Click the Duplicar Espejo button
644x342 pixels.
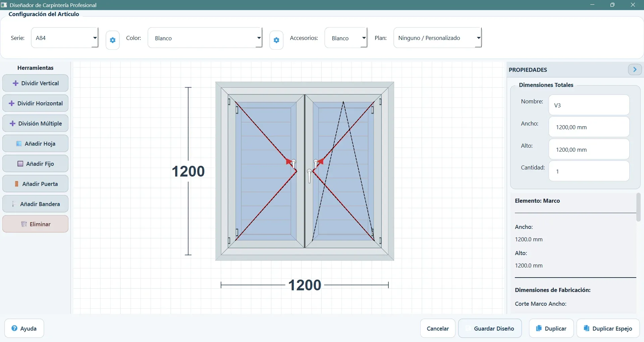click(608, 328)
